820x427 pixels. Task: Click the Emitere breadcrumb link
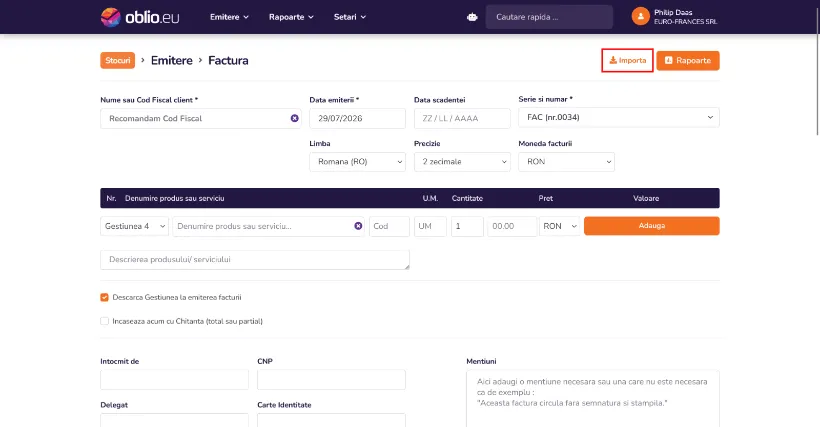172,61
